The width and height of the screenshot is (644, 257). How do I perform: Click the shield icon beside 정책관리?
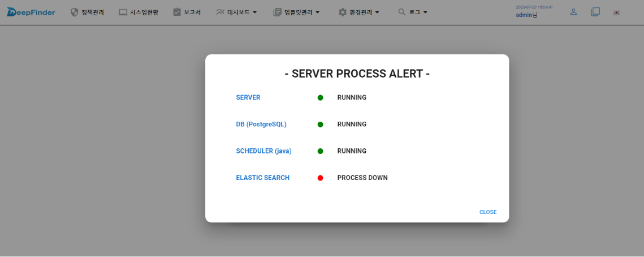pyautogui.click(x=74, y=12)
